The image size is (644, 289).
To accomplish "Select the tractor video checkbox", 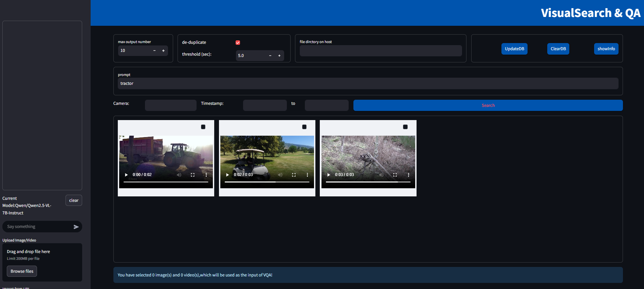I will (203, 127).
